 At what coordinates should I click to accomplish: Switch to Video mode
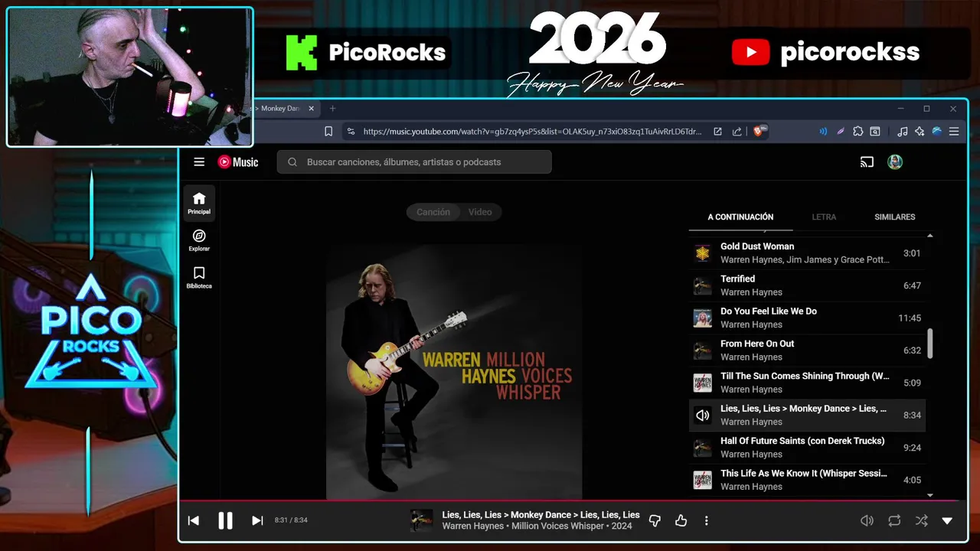pyautogui.click(x=480, y=212)
